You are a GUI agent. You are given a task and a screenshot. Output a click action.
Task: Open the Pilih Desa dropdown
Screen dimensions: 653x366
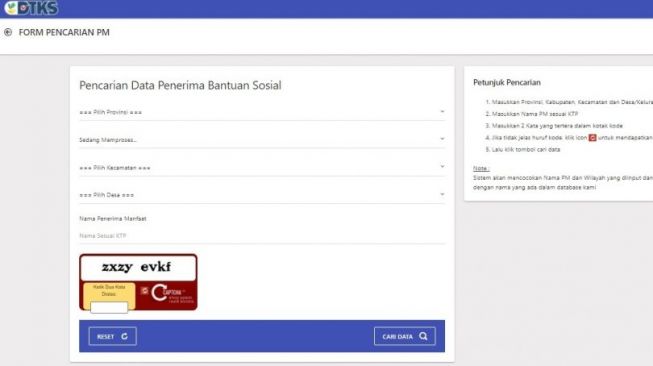tap(262, 195)
